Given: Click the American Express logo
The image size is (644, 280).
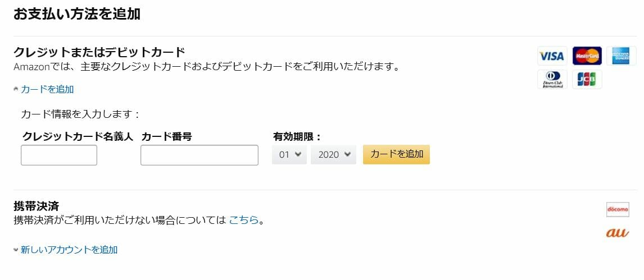Looking at the screenshot, I should [x=621, y=56].
